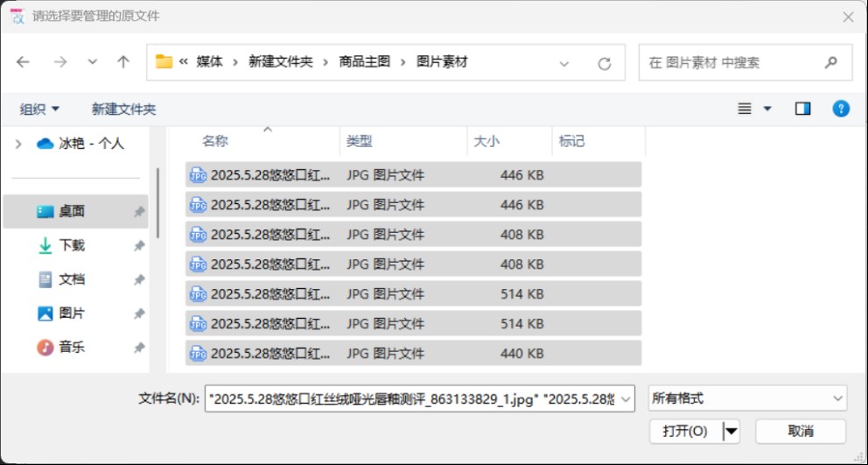Expand the 冰艳 - 个人 OneDrive node
Viewport: 868px width, 465px height.
[x=18, y=144]
